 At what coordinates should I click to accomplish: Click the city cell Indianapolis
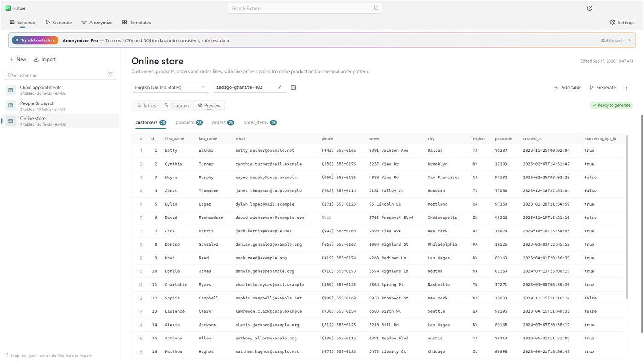(x=442, y=218)
